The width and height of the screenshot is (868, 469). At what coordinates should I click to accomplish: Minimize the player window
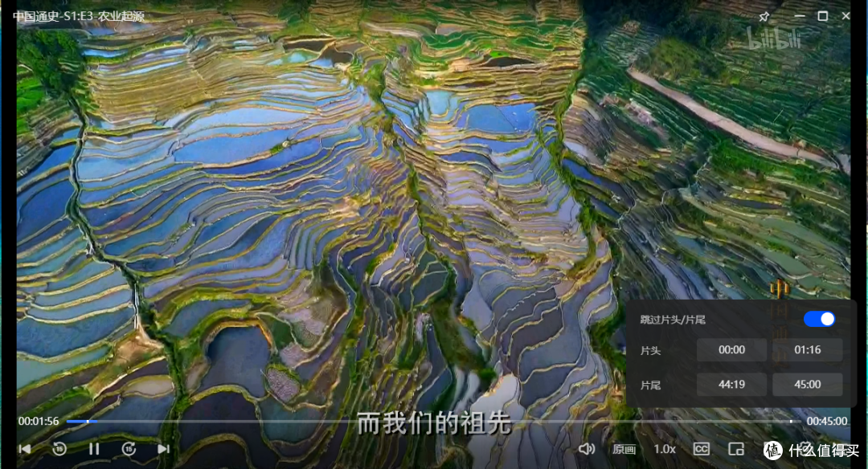click(x=800, y=17)
